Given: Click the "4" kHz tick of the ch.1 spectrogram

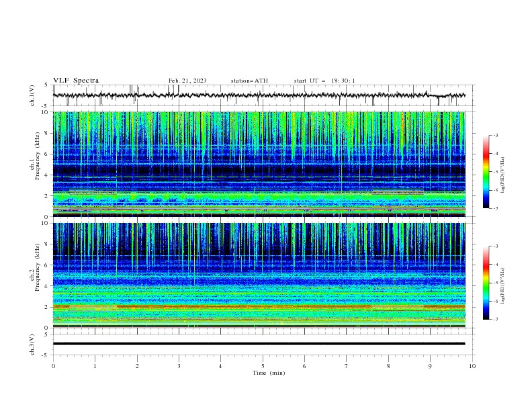Looking at the screenshot, I should tap(48, 175).
